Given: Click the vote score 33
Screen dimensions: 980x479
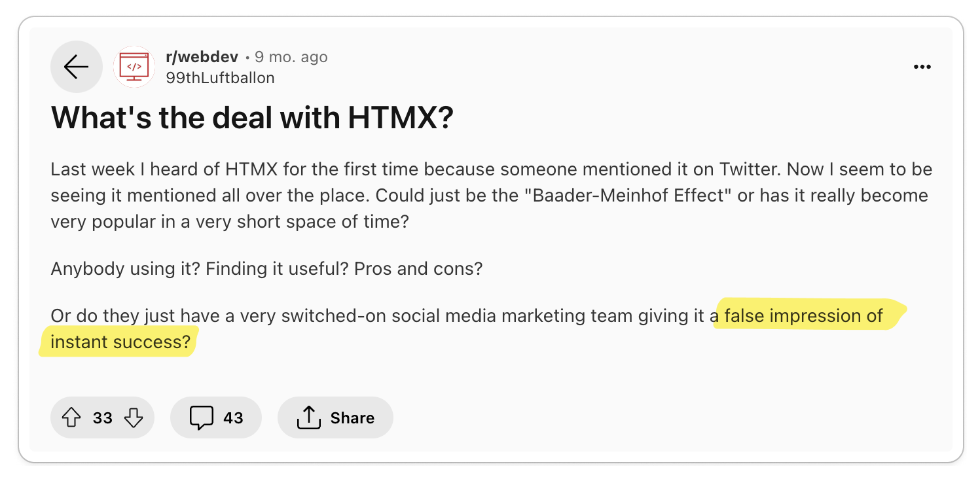Looking at the screenshot, I should [x=103, y=417].
